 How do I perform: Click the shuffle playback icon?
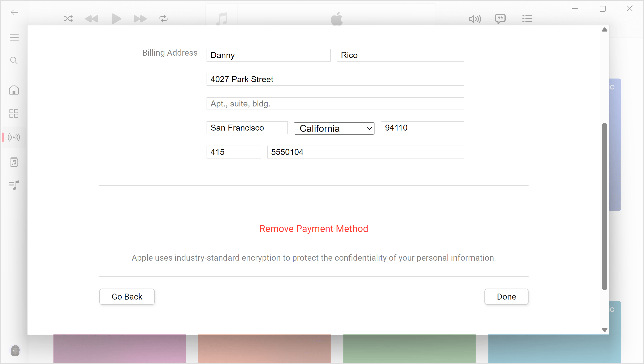pos(68,18)
